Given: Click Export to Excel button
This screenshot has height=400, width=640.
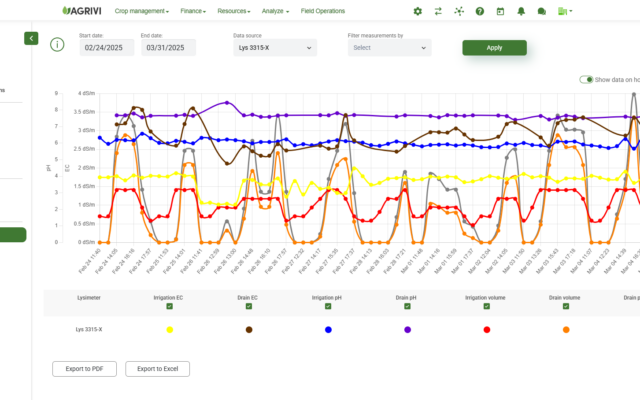Looking at the screenshot, I should click(158, 369).
